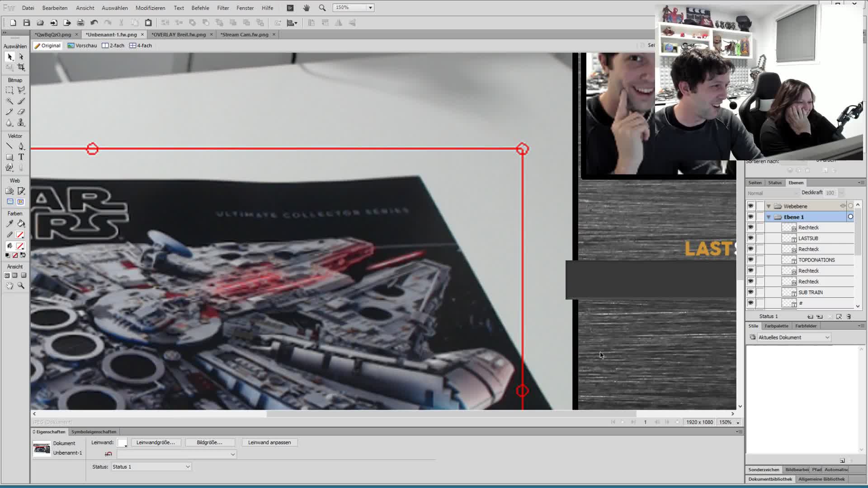This screenshot has height=488, width=868.
Task: Toggle visibility of the # text layer
Action: (750, 303)
